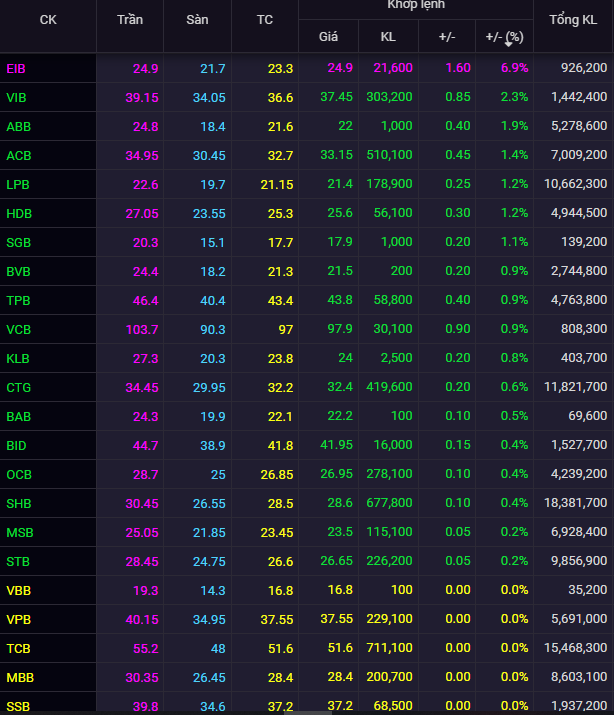Open the SGB stock symbol
This screenshot has width=614, height=715.
[18, 243]
